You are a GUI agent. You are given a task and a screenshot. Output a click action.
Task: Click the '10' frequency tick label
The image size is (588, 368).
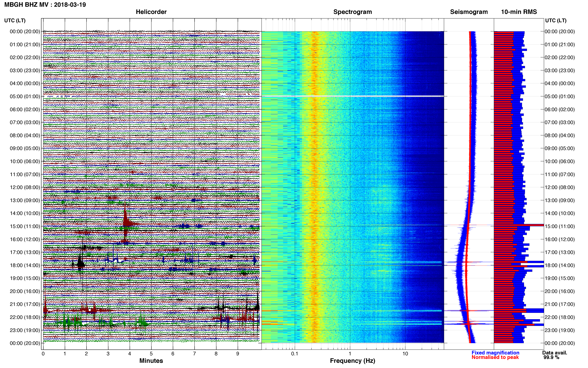click(405, 354)
